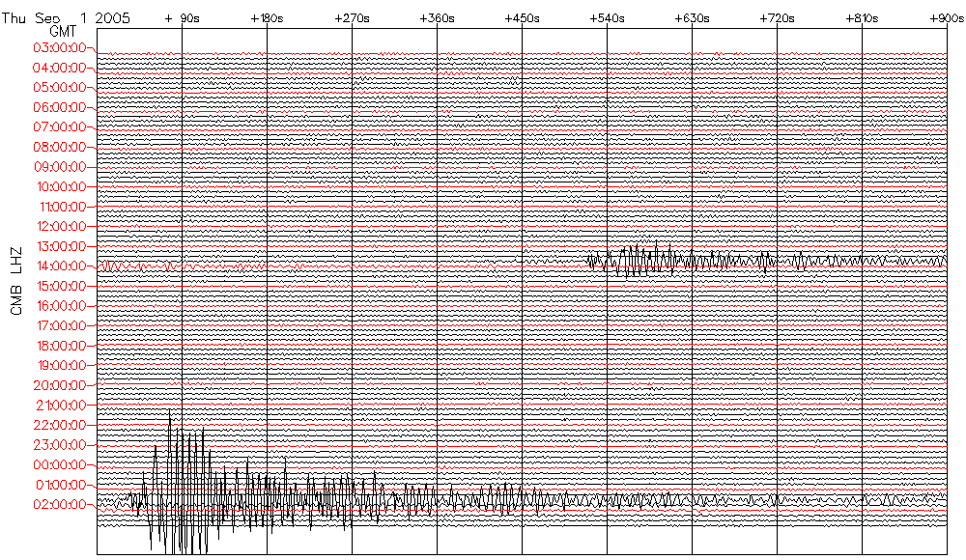Click the +900s time axis label
This screenshot has height=560, width=966.
pos(946,18)
